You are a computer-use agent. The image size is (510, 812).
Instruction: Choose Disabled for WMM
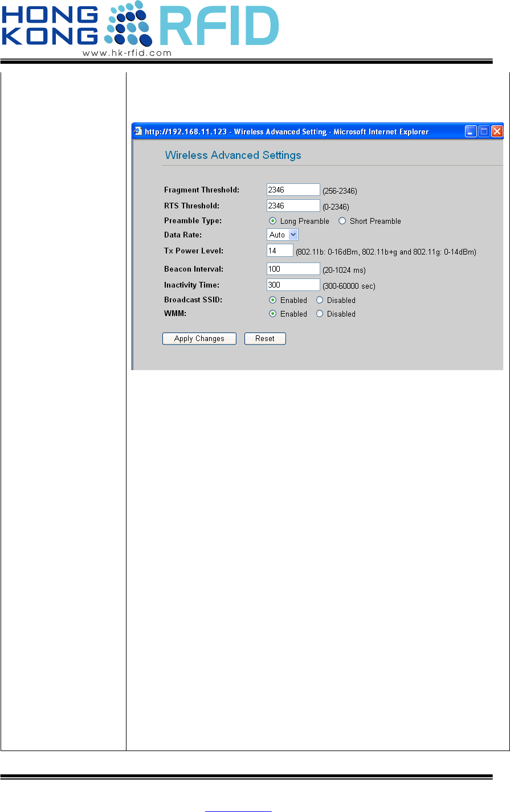click(320, 314)
